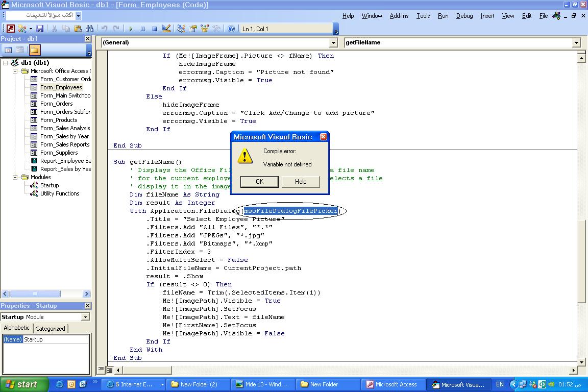Screen dimensions: 588x392
Task: Click the Paste clipboard icon
Action: [78, 29]
